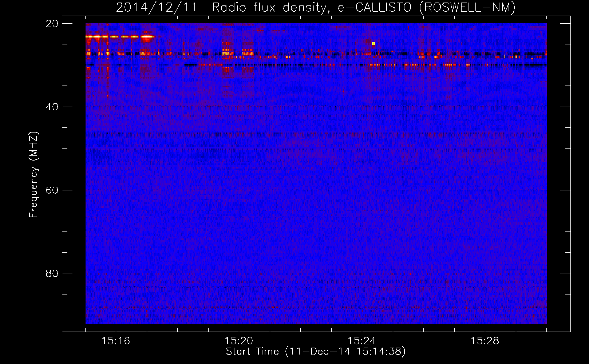The image size is (589, 364).
Task: Click the 80 MHz frequency tick label
Action: pyautogui.click(x=52, y=273)
